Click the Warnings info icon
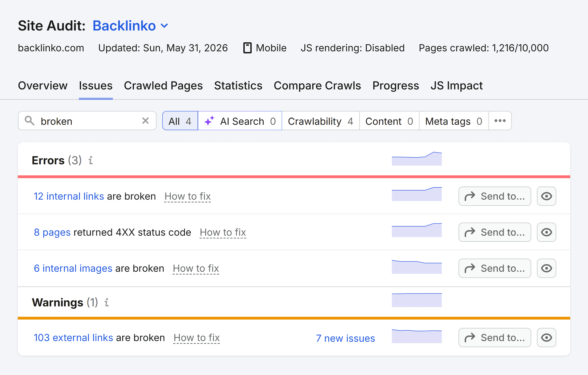Viewport: 588px width, 375px height. [107, 302]
